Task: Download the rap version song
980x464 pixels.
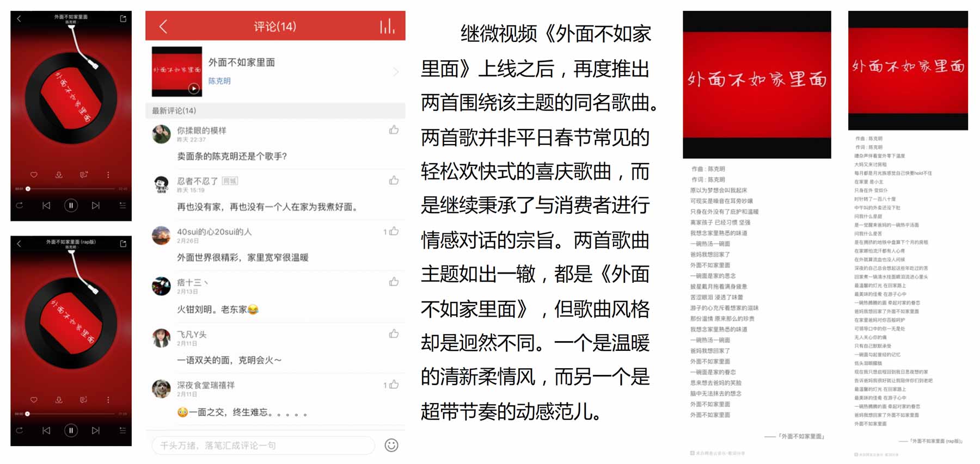Action: point(59,400)
